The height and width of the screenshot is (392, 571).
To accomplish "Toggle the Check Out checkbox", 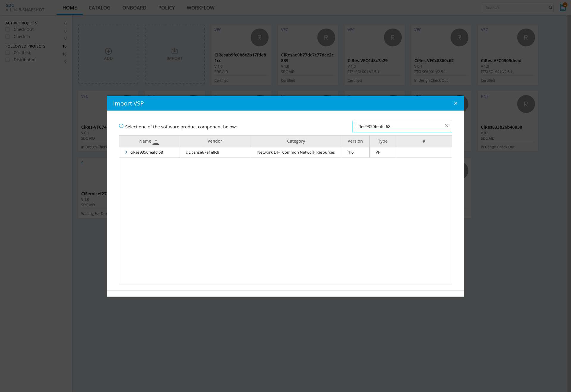I will (8, 29).
